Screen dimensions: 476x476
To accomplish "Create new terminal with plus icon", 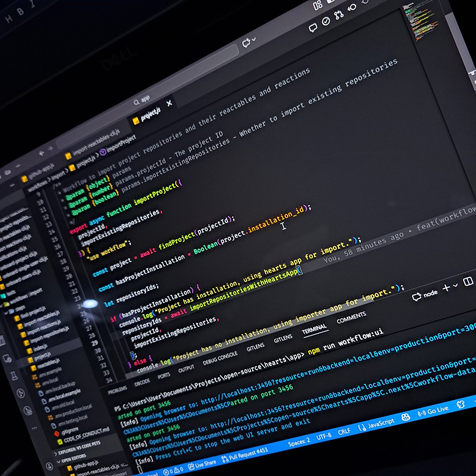I will [x=446, y=288].
